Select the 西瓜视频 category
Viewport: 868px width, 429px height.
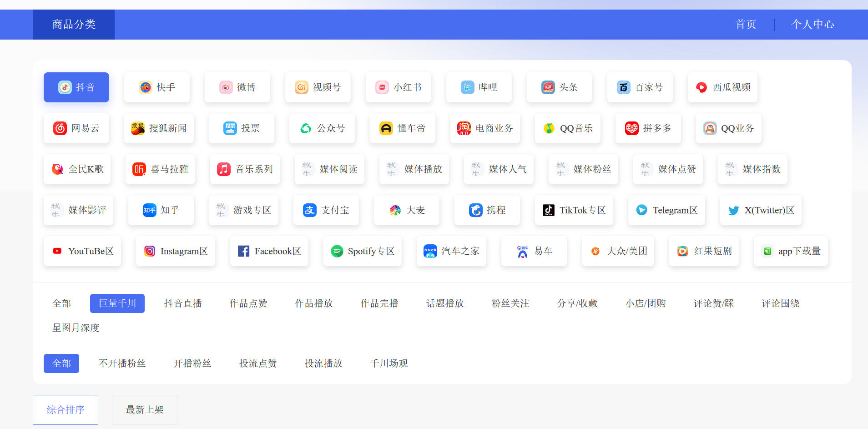(722, 87)
